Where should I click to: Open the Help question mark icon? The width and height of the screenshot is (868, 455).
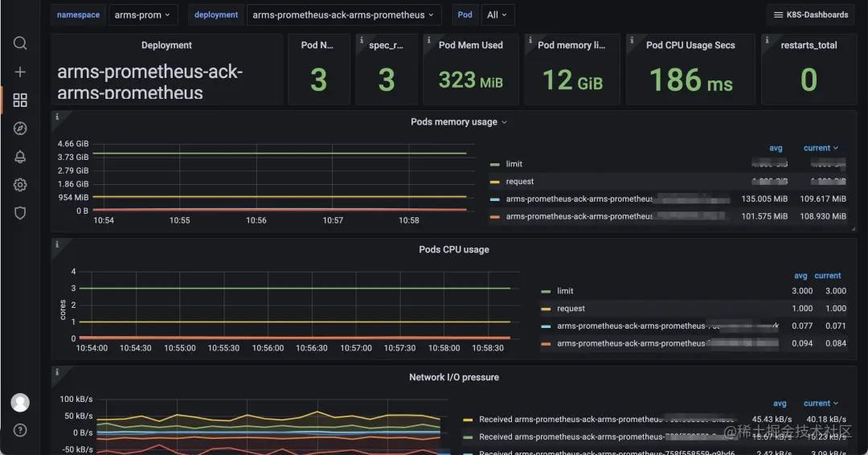click(x=20, y=430)
